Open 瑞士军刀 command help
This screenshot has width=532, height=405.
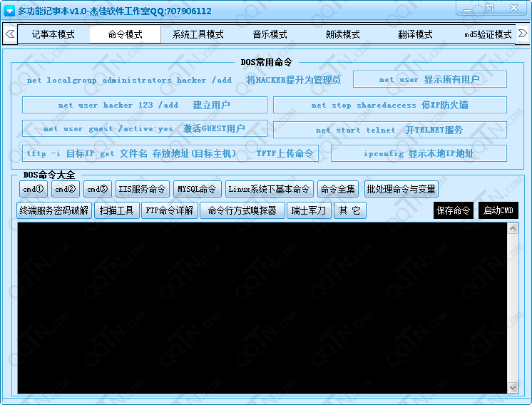309,210
